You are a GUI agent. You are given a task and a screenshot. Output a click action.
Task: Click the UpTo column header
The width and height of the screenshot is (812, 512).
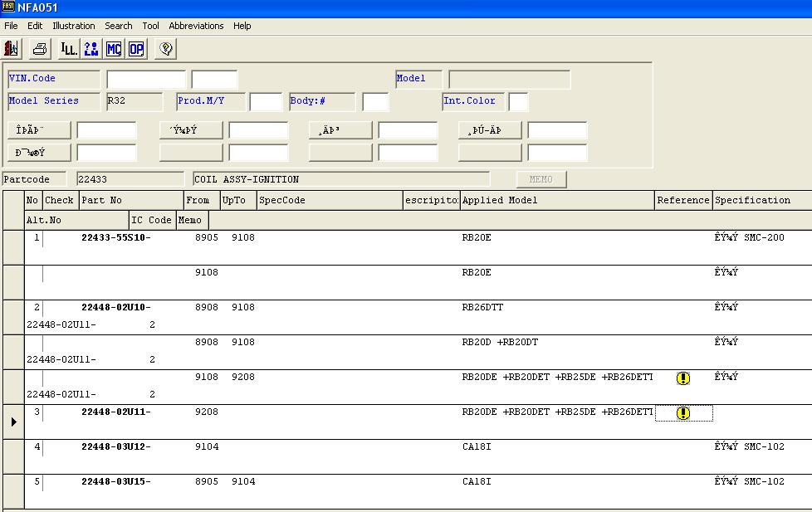238,200
